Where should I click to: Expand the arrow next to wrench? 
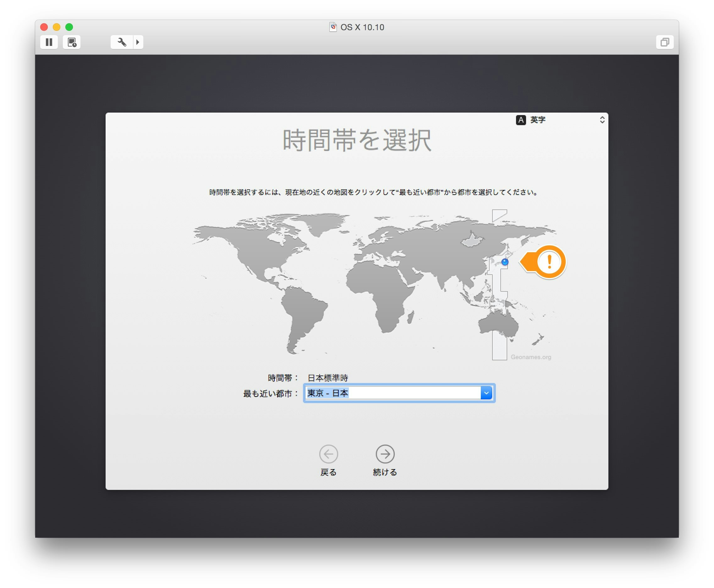(138, 42)
